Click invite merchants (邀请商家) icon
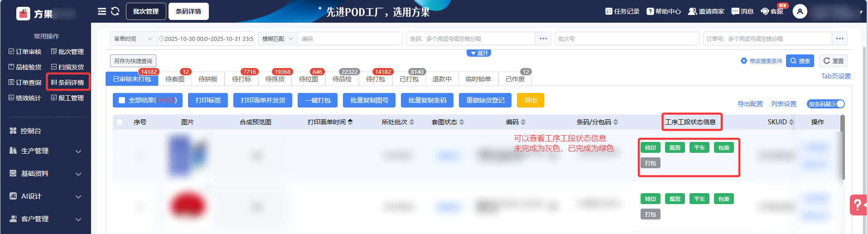Screen dimensions: 868x234 point(692,11)
